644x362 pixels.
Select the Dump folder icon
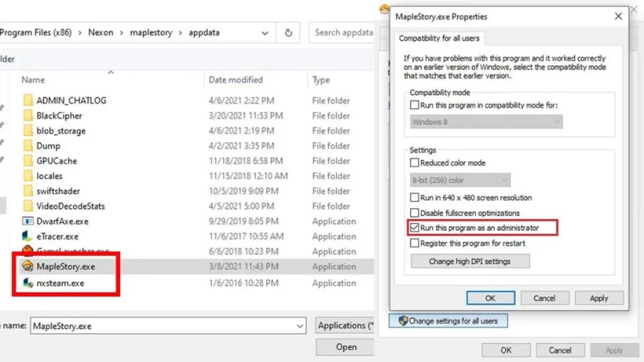28,145
